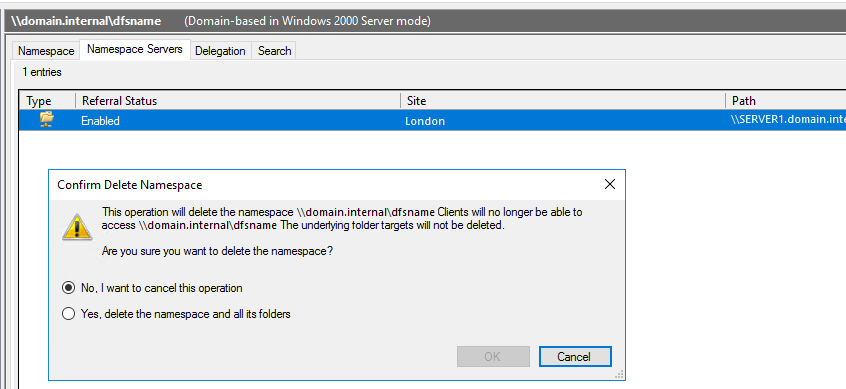This screenshot has height=389, width=846.
Task: Click the Confirm Delete Namespace title bar
Action: tap(324, 185)
